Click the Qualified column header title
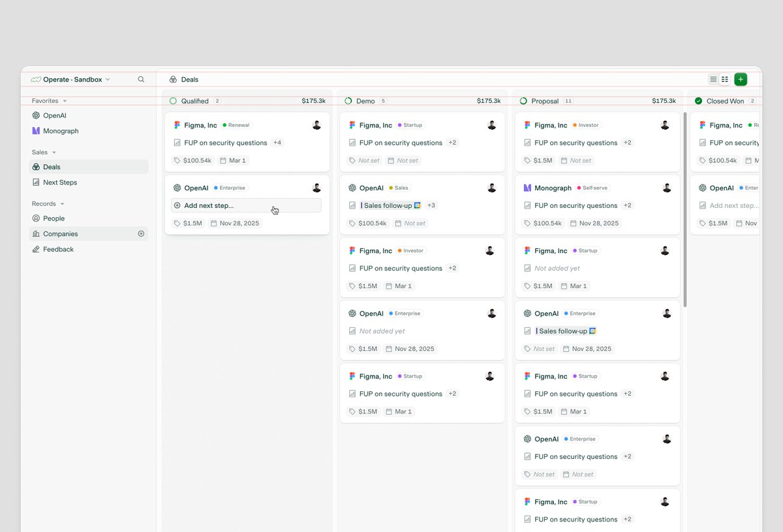783x532 pixels. [x=195, y=101]
